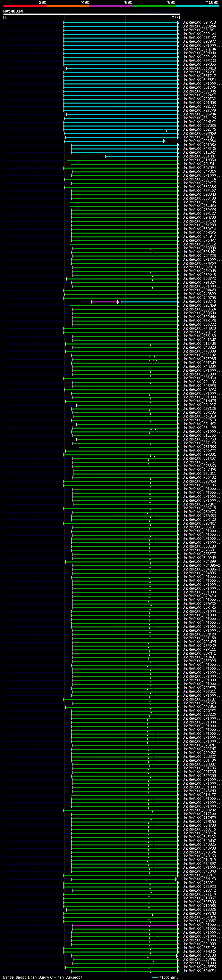Viewport: 222px width, 980px height.
Task: Select the query name AV540834
Action: point(13,11)
